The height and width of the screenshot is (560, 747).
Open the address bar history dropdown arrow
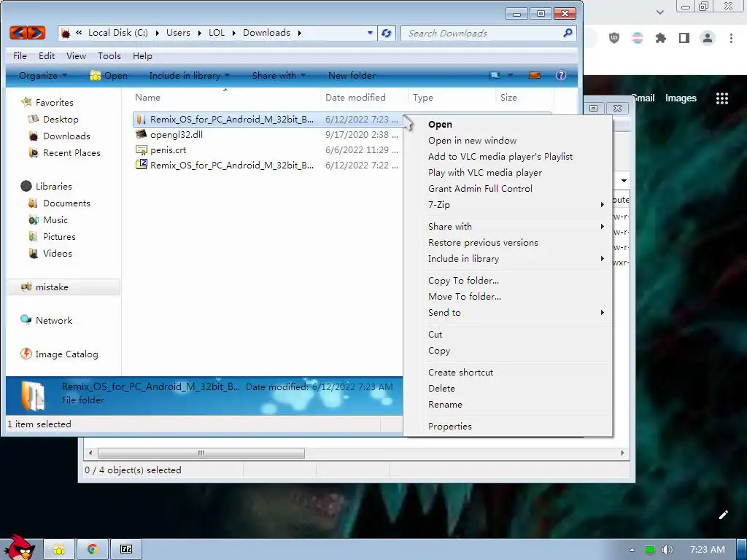point(370,33)
